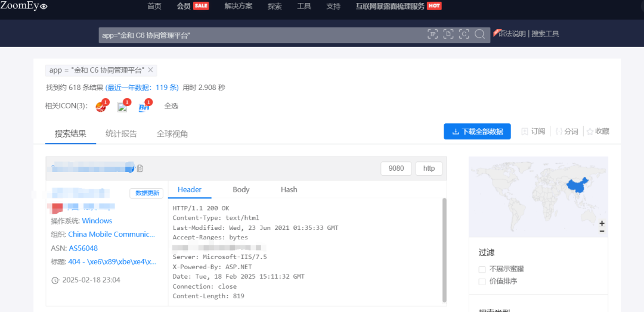644x312 pixels.
Task: Open the 探索 menu
Action: 275,6
